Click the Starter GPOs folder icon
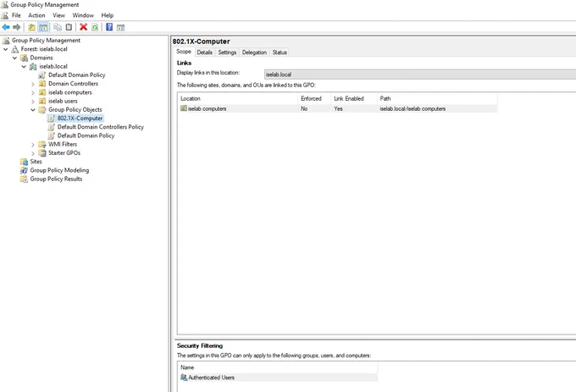Image resolution: width=576 pixels, height=392 pixels. point(42,153)
